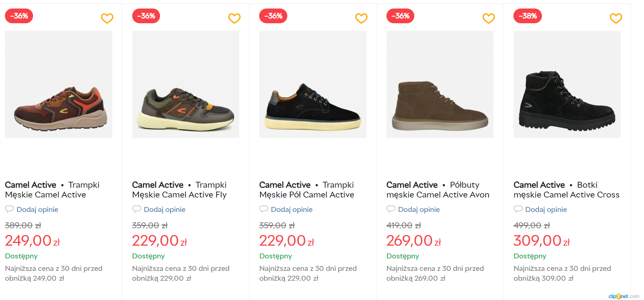Viewport: 644px width, 300px height.
Task: Click comment bubble icon for Camel Active Cross
Action: pyautogui.click(x=518, y=209)
